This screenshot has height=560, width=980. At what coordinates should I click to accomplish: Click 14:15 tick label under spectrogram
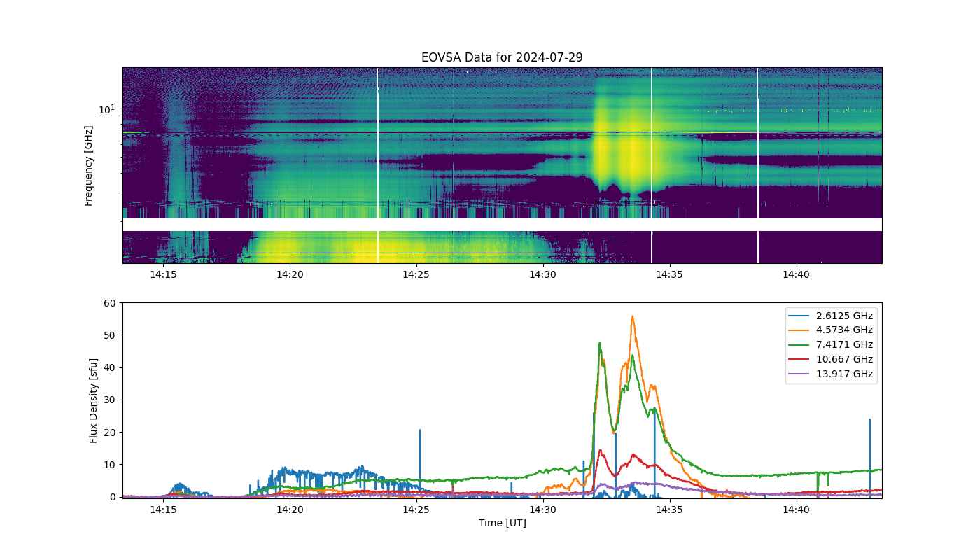click(163, 274)
